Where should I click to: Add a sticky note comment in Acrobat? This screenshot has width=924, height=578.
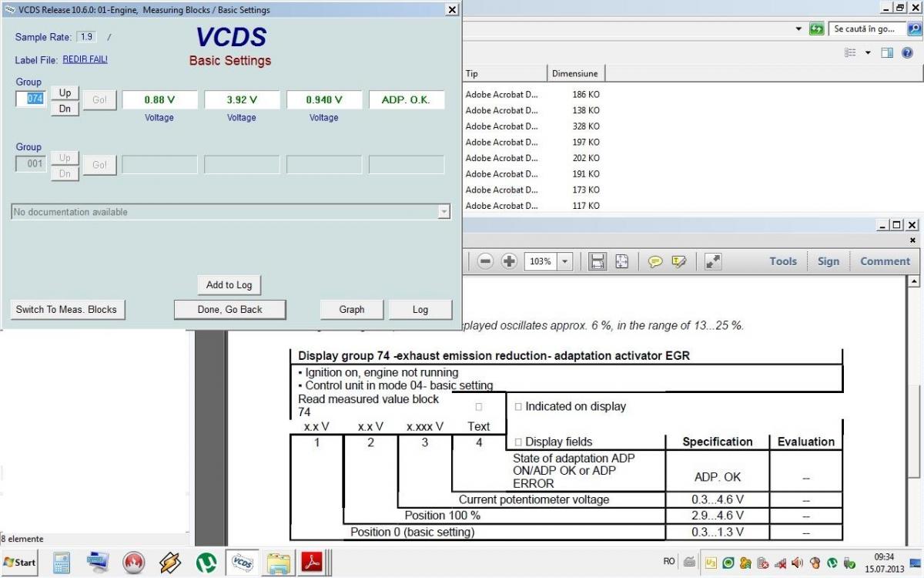[655, 261]
